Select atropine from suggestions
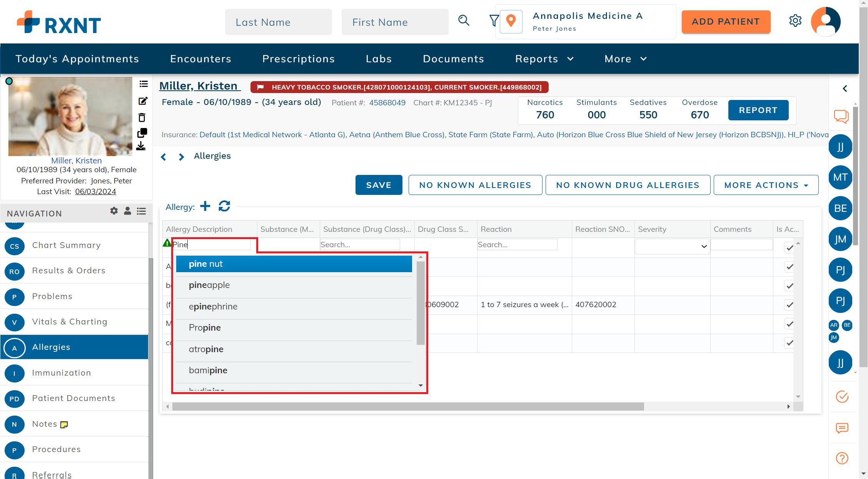The width and height of the screenshot is (868, 479). click(294, 349)
